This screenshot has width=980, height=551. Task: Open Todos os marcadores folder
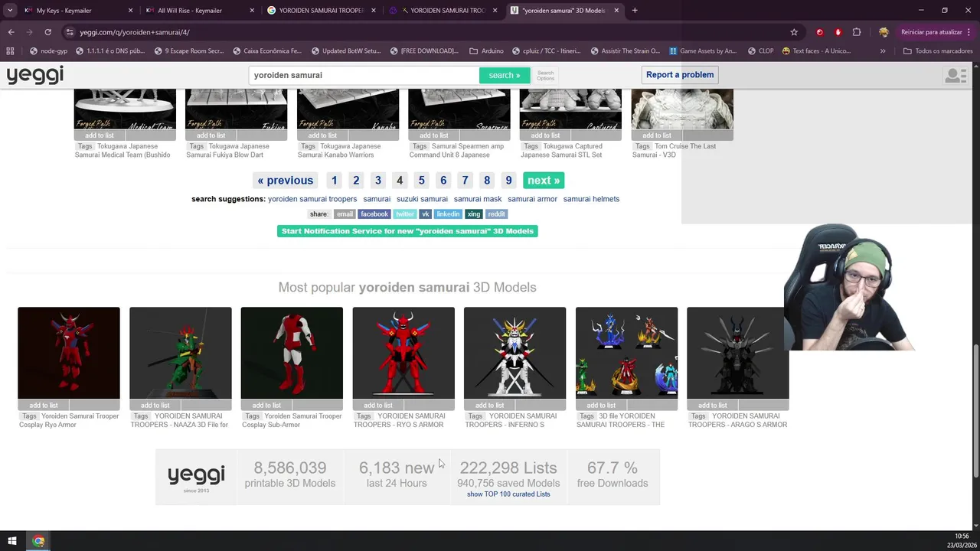click(938, 51)
